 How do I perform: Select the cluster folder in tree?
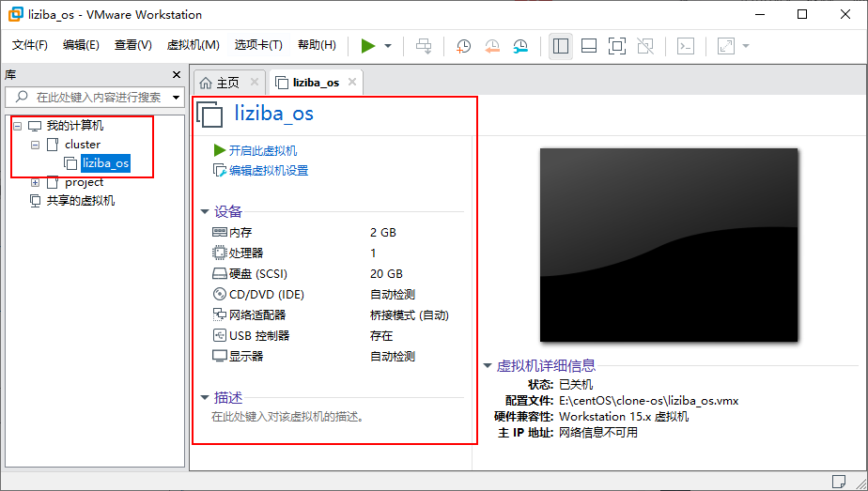83,145
